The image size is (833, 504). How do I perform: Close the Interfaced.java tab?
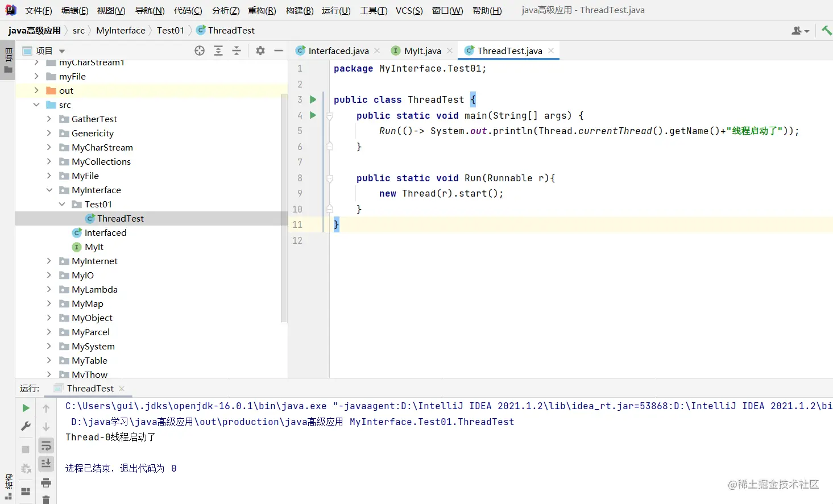tap(377, 51)
